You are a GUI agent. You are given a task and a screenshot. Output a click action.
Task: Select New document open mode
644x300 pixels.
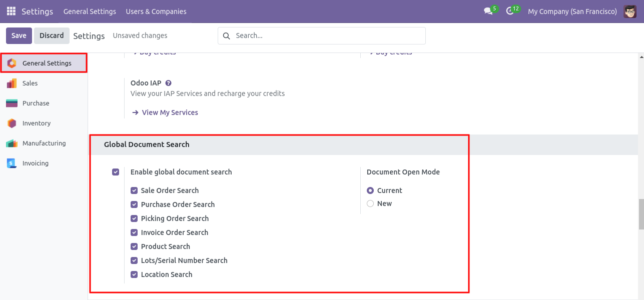[x=370, y=203]
